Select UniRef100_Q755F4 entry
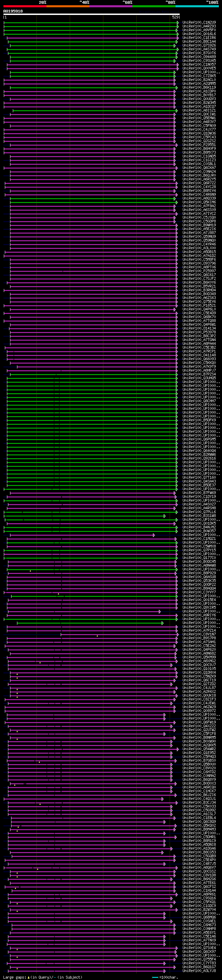The width and height of the screenshot is (222, 980). coord(199,959)
